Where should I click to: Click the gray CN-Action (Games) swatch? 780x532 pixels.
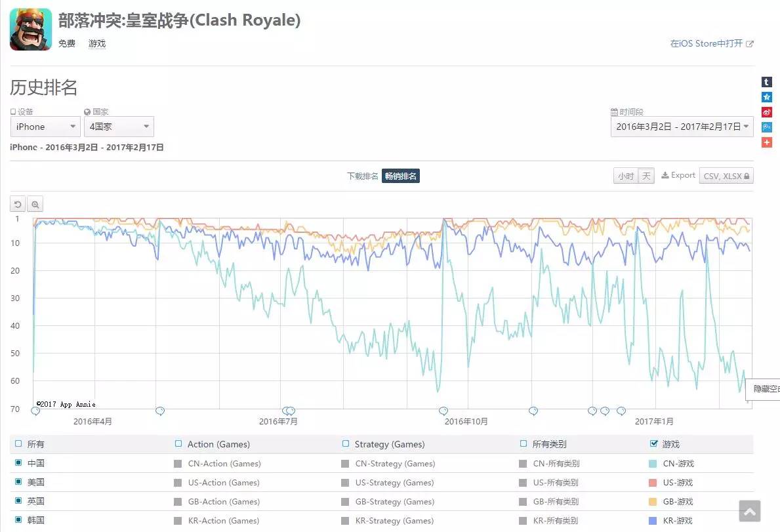(x=178, y=463)
